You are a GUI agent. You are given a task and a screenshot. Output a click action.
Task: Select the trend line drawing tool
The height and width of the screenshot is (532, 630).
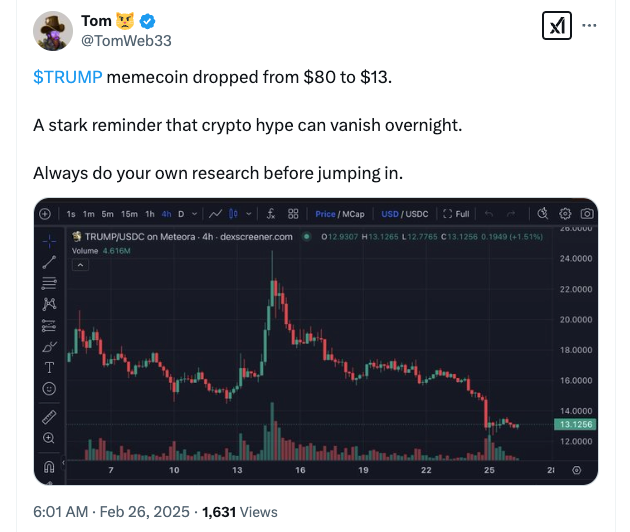49,261
